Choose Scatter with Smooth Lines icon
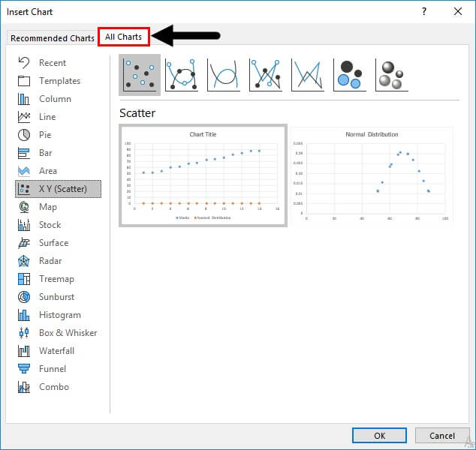 pyautogui.click(x=224, y=75)
